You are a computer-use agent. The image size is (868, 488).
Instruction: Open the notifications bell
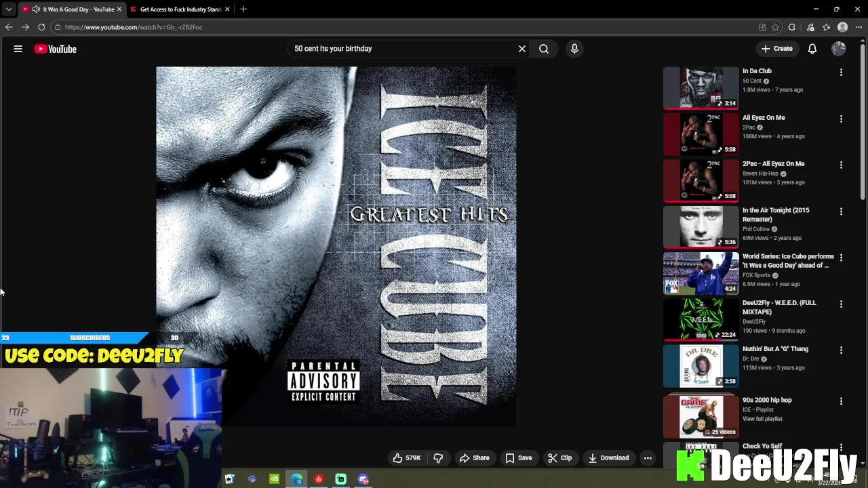812,49
